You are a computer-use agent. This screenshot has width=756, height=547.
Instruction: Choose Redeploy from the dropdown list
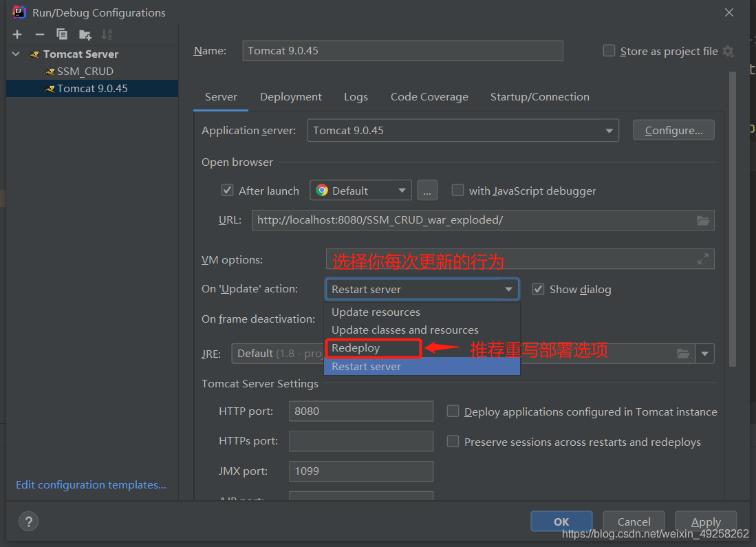coord(422,348)
